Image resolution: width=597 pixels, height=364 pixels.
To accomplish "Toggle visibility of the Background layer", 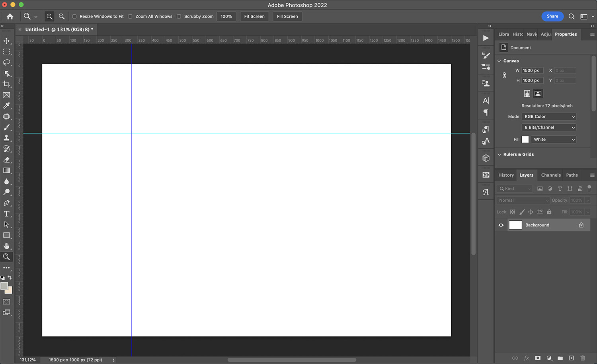I will click(x=501, y=225).
